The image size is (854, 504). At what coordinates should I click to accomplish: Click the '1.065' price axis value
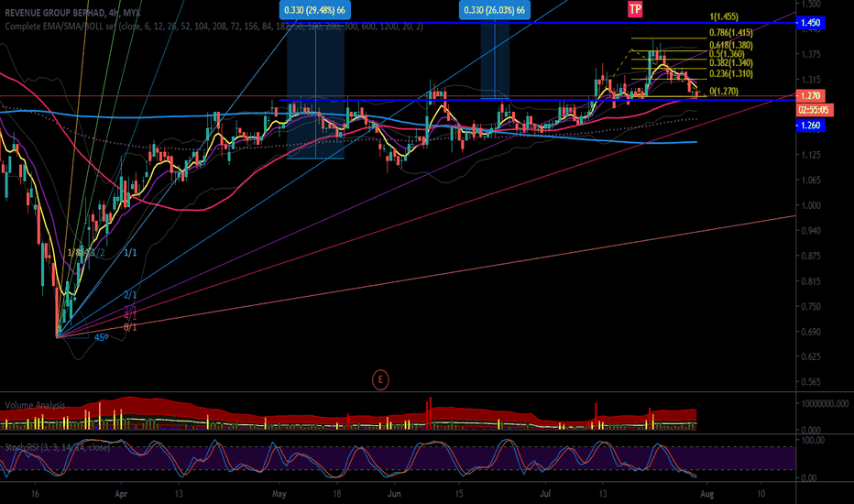(811, 180)
